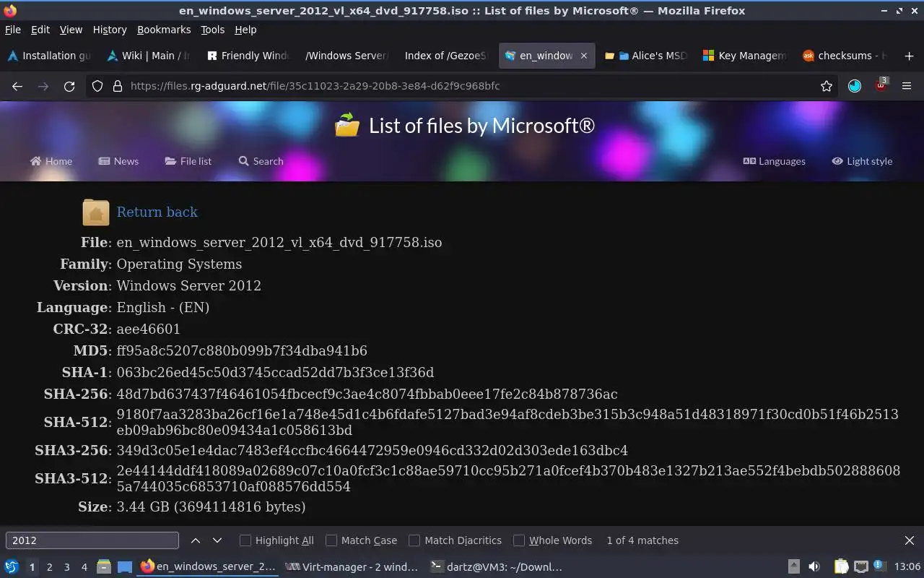Click the Return back folder icon
924x578 pixels.
[x=96, y=212]
